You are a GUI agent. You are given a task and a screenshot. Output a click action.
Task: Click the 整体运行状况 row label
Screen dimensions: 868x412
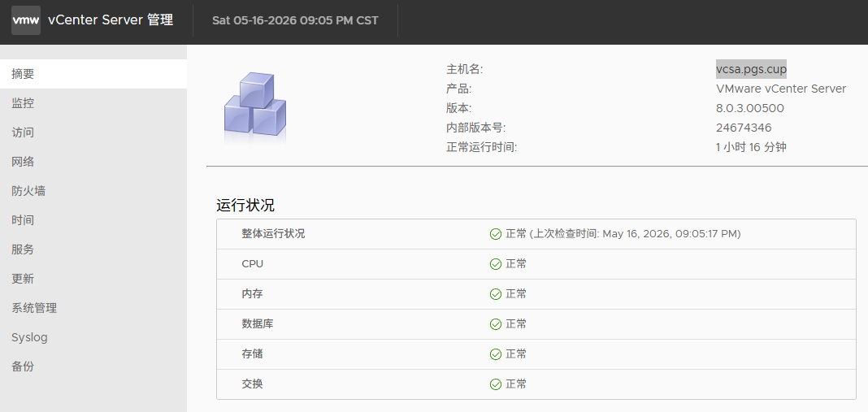coord(273,234)
